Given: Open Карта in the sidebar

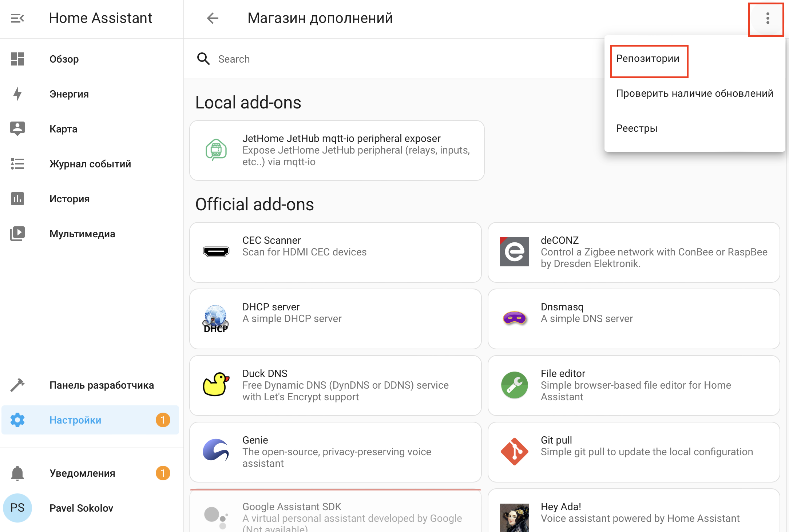Looking at the screenshot, I should click(x=63, y=129).
